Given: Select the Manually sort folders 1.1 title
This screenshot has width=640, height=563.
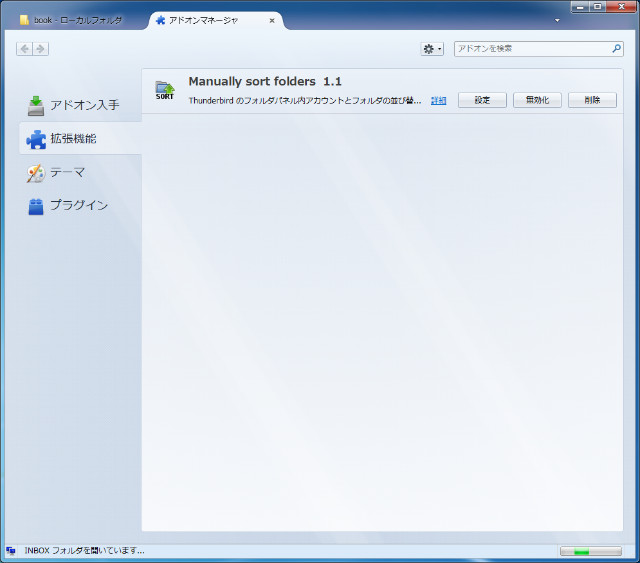Looking at the screenshot, I should [x=265, y=82].
